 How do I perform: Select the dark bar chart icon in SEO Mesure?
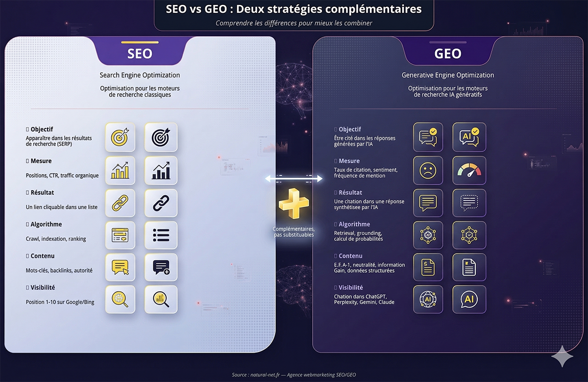[x=161, y=170]
